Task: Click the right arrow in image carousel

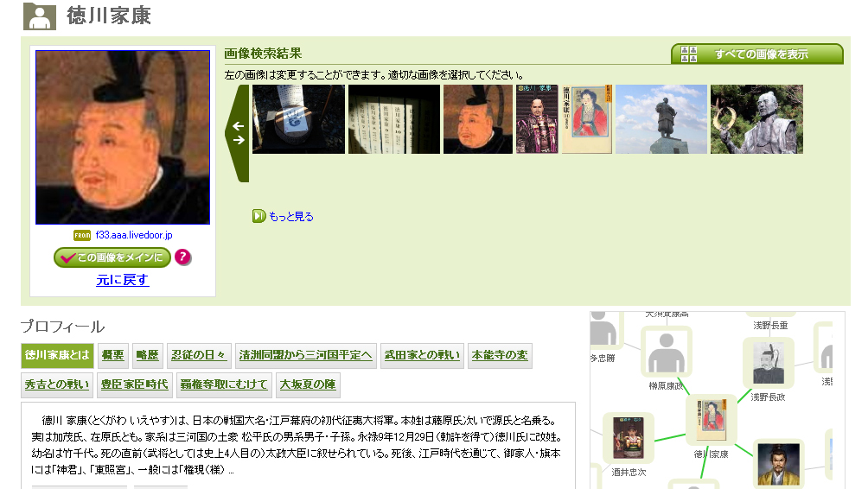Action: 238,140
